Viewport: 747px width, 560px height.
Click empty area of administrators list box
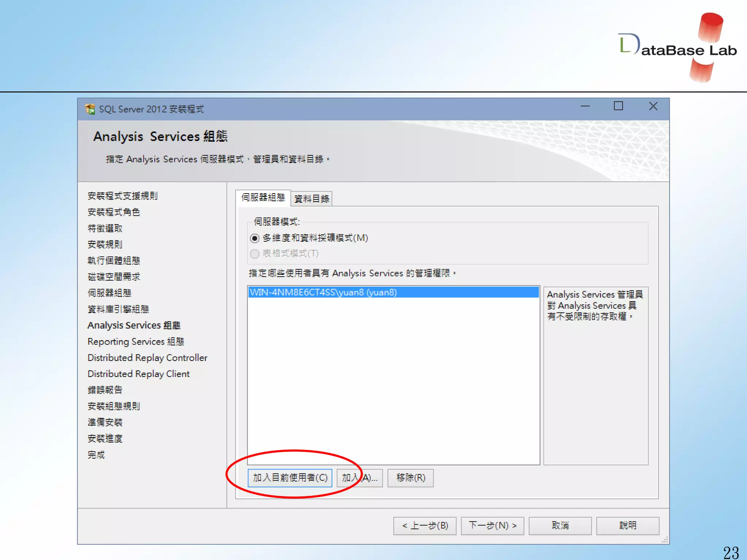pyautogui.click(x=393, y=381)
